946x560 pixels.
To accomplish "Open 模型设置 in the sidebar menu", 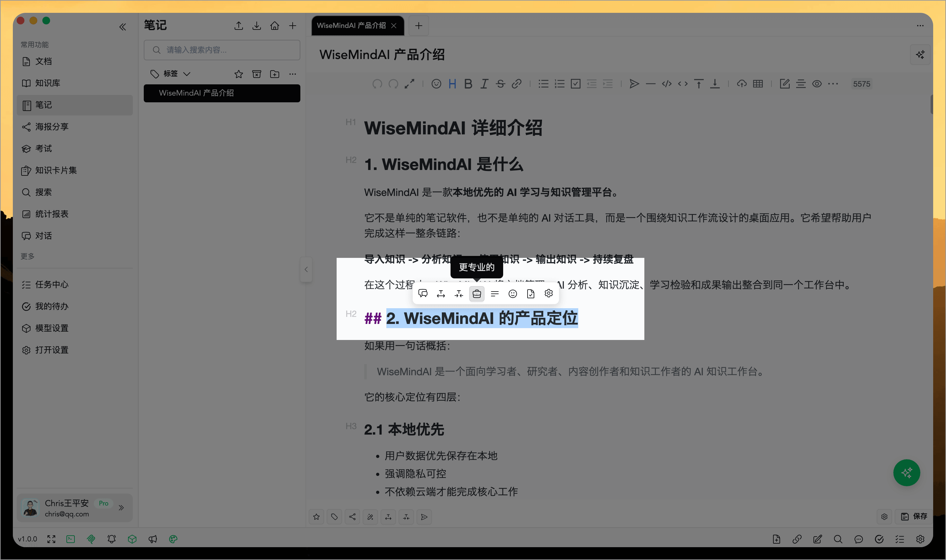I will click(x=52, y=328).
